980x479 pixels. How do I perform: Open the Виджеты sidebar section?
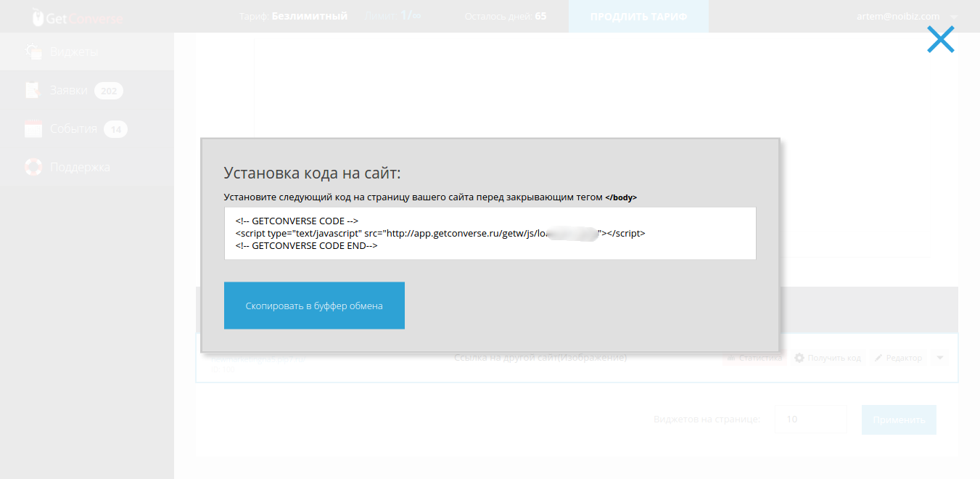[x=87, y=52]
